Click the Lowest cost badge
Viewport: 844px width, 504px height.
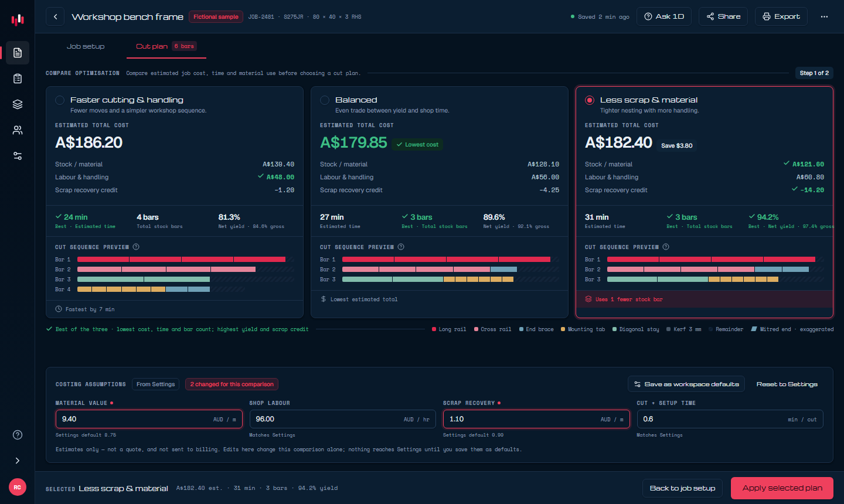417,145
